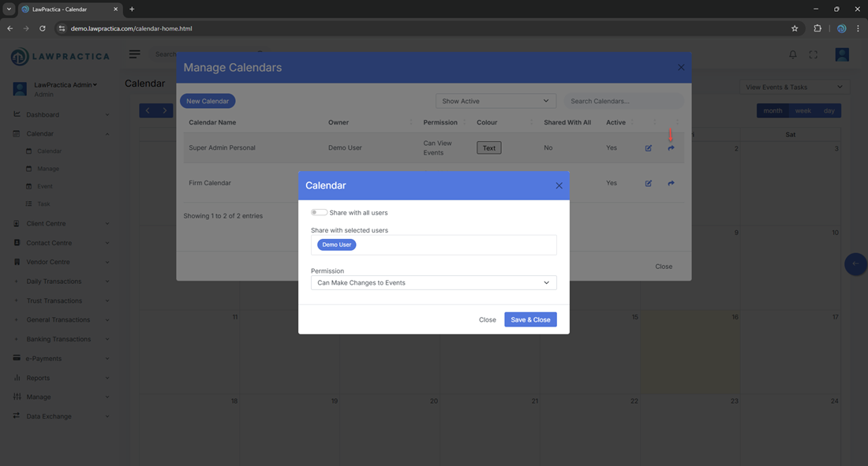Click edit icon for Super Admin Personal calendar
This screenshot has width=868, height=466.
pos(649,148)
